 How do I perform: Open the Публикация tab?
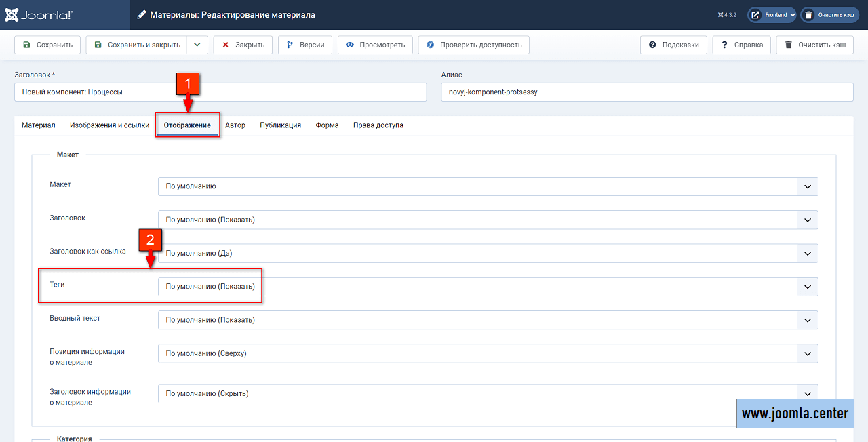click(x=280, y=125)
